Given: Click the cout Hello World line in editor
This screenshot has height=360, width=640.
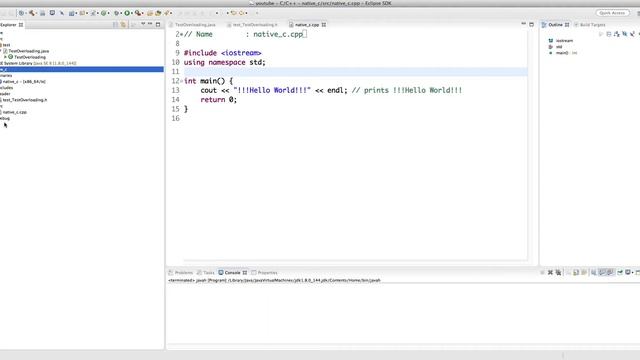Looking at the screenshot, I should [331, 90].
